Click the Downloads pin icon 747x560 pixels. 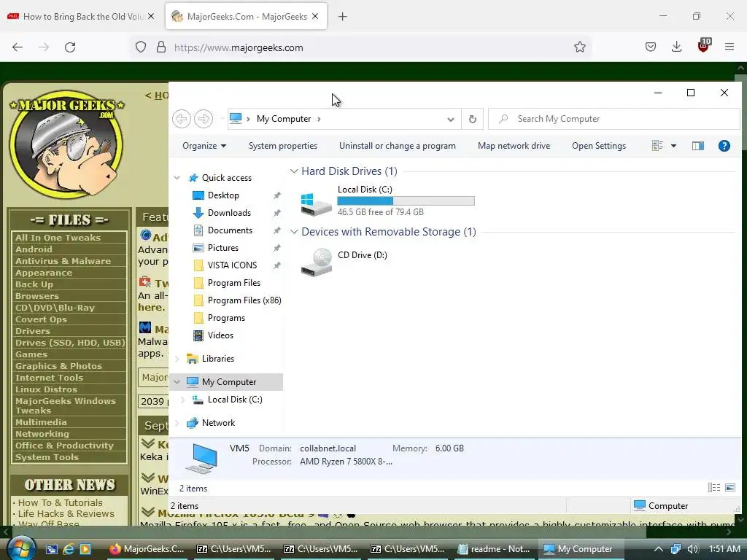click(276, 213)
